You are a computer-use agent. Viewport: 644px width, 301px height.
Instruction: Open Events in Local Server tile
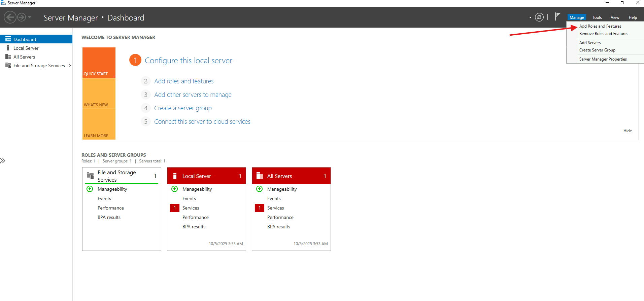(189, 199)
